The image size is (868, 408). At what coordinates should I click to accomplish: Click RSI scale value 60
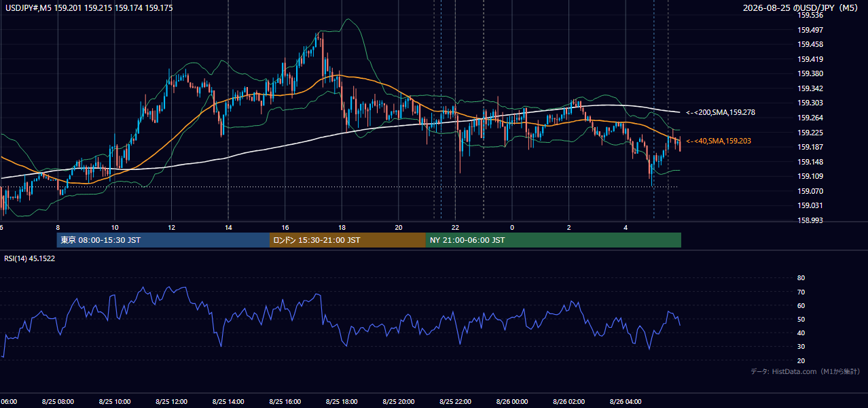(x=801, y=305)
